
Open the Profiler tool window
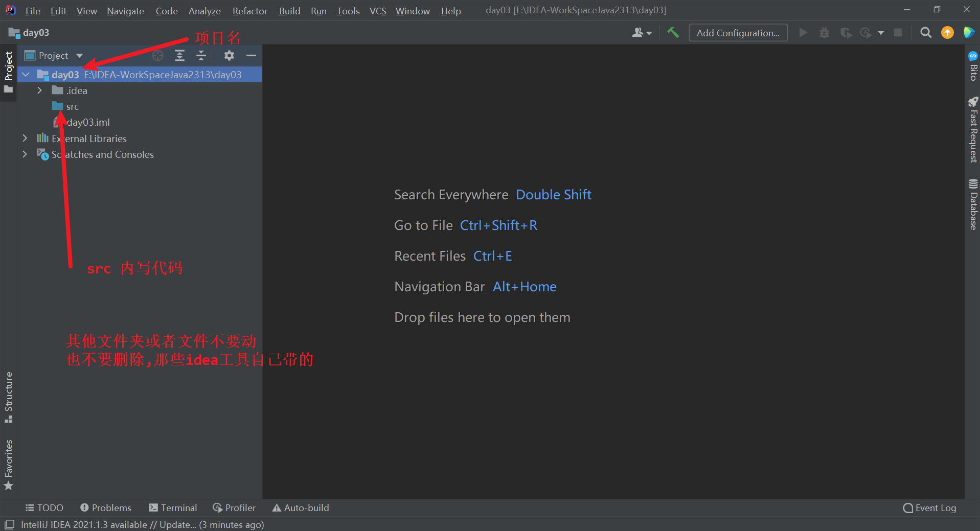point(234,507)
